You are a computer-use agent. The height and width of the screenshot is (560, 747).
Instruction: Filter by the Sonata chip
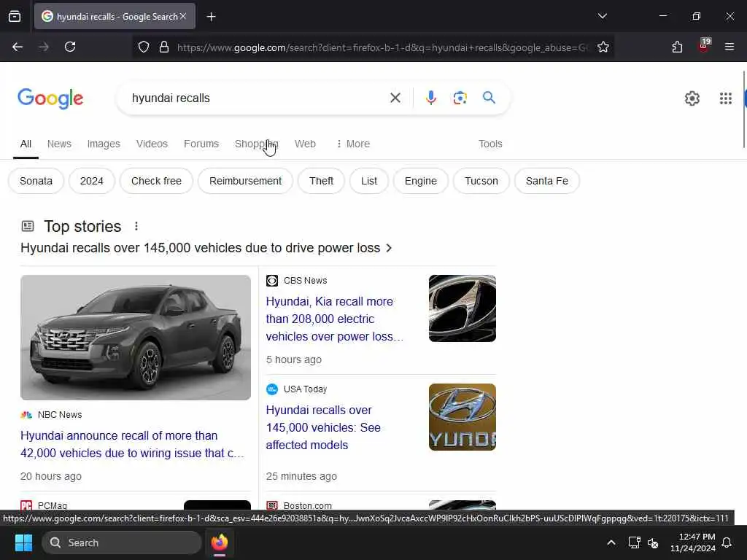(36, 181)
